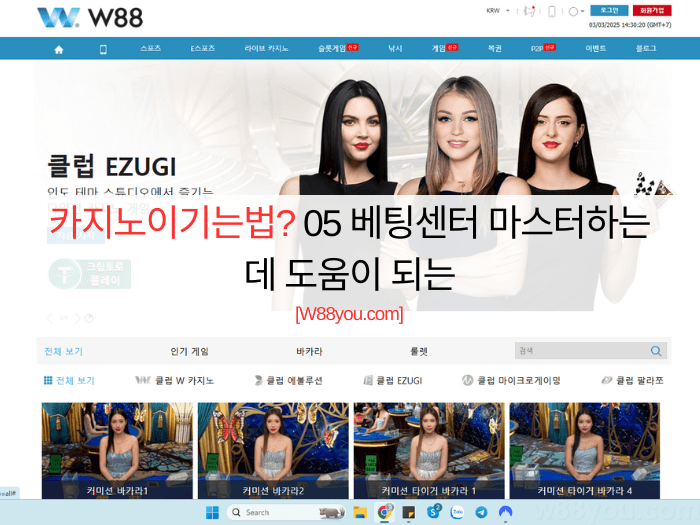The width and height of the screenshot is (700, 525).
Task: Open the KRW currency dropdown
Action: [x=498, y=11]
